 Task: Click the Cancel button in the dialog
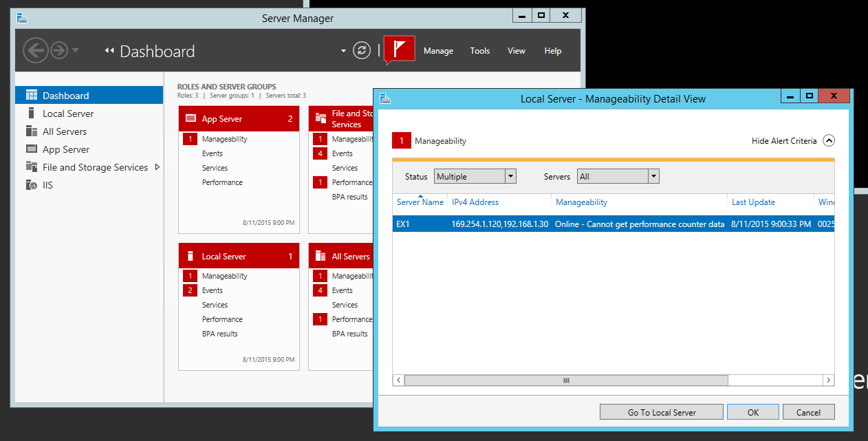808,411
